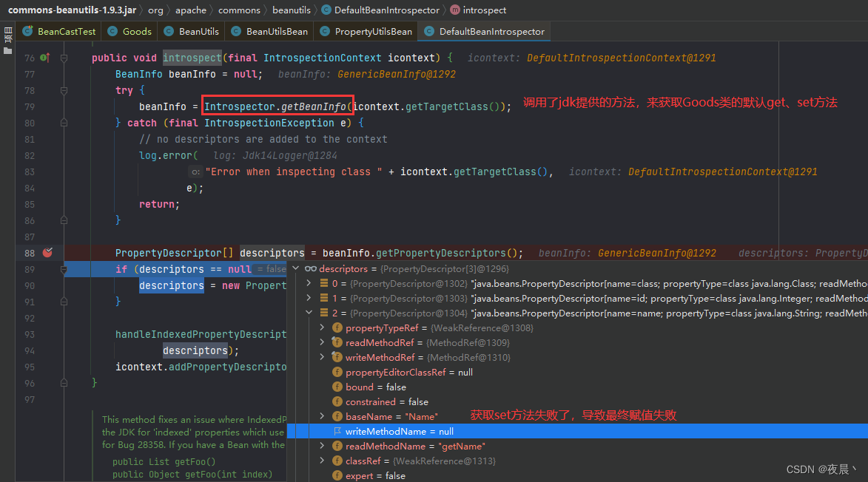Click the field icon of classRef

(x=337, y=461)
